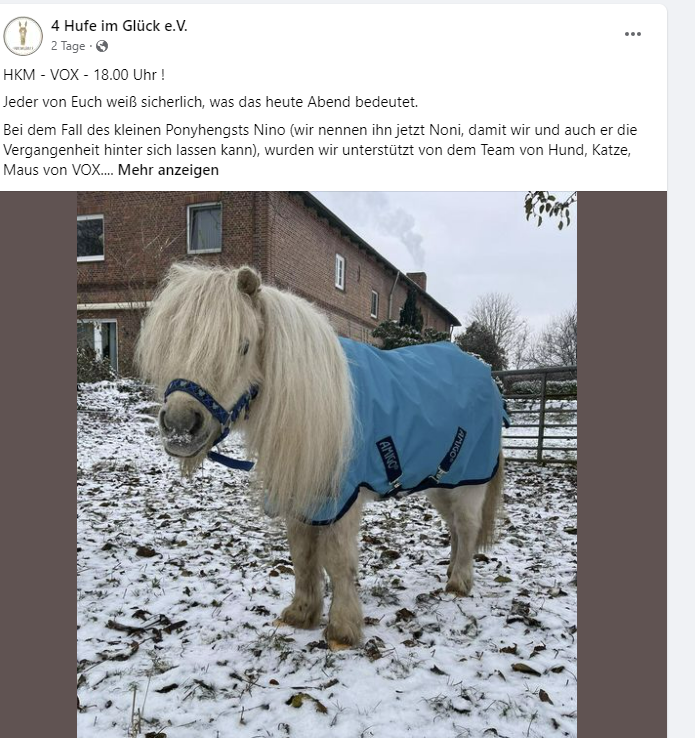Click the line 'Jeder von Euch weiß sicherlich'

point(210,102)
